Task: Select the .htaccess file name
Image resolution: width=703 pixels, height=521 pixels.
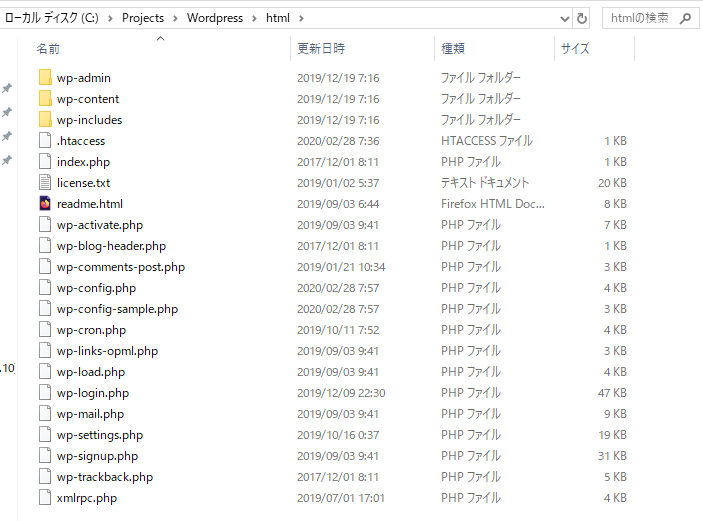Action: click(x=81, y=141)
